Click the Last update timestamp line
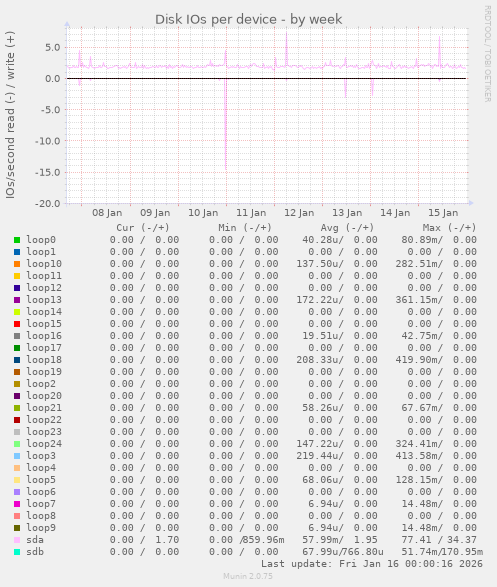This screenshot has width=497, height=587. coord(372,564)
